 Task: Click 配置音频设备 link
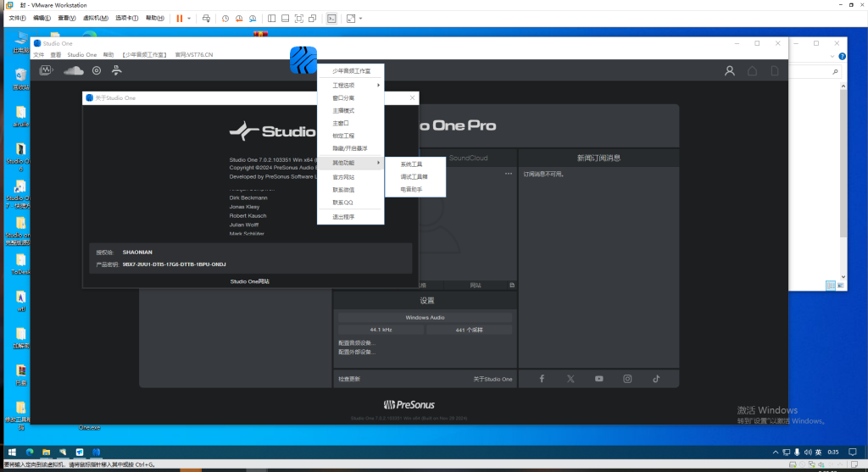pyautogui.click(x=357, y=343)
